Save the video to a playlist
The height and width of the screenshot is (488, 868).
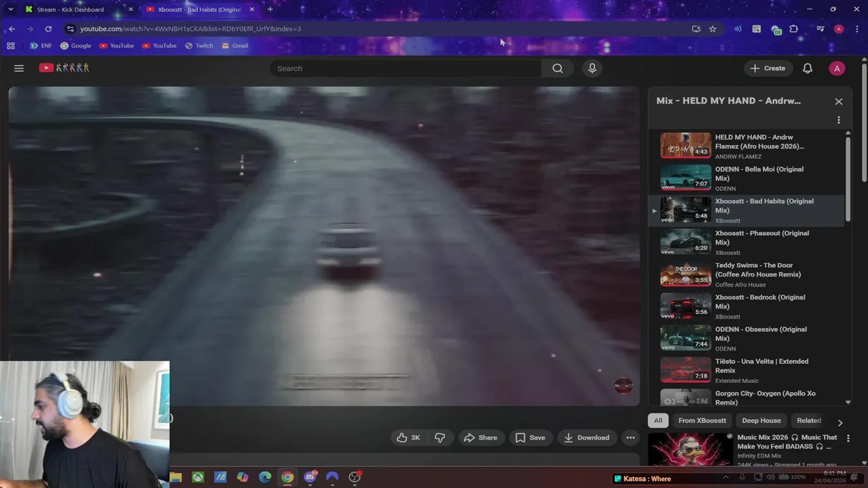pyautogui.click(x=530, y=438)
